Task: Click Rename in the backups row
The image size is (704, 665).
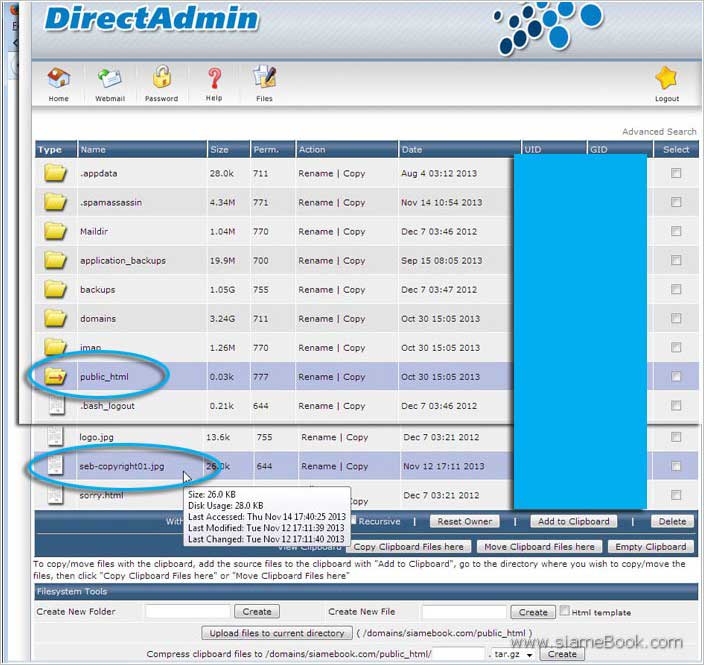Action: [316, 290]
